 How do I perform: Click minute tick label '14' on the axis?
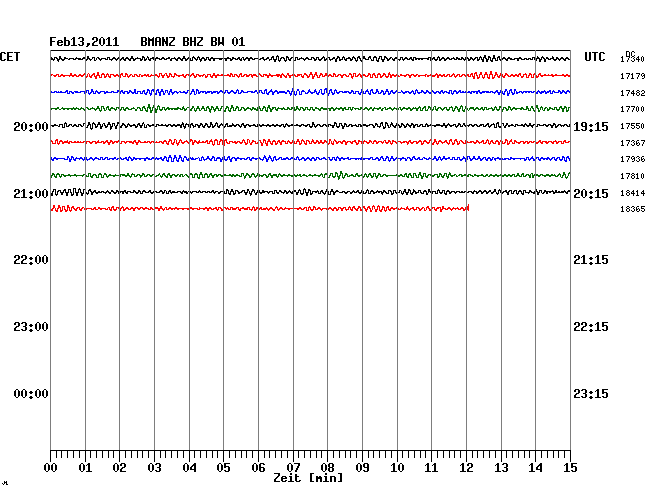[x=535, y=468]
